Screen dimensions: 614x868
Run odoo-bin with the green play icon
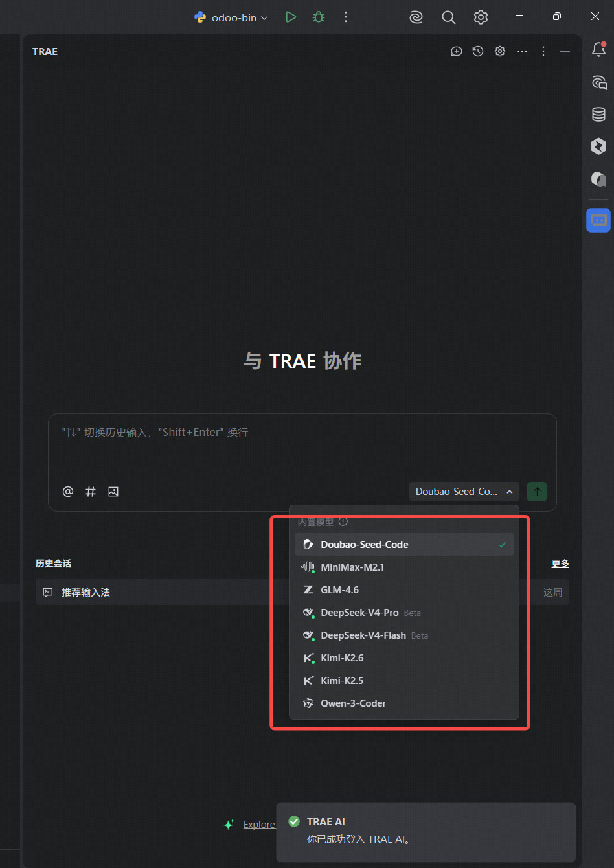pos(291,17)
